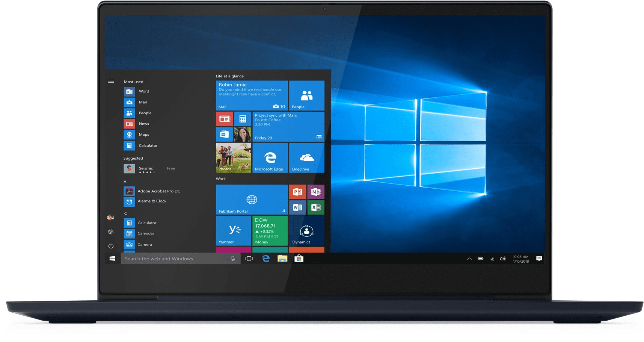Click the Work group header
Viewport: 644px width, 342px height.
[x=221, y=179]
